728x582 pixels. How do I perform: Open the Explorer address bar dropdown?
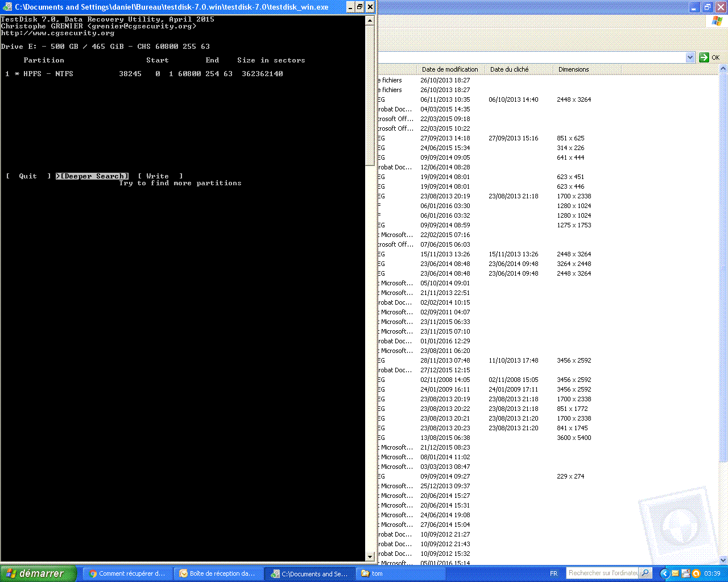coord(690,57)
